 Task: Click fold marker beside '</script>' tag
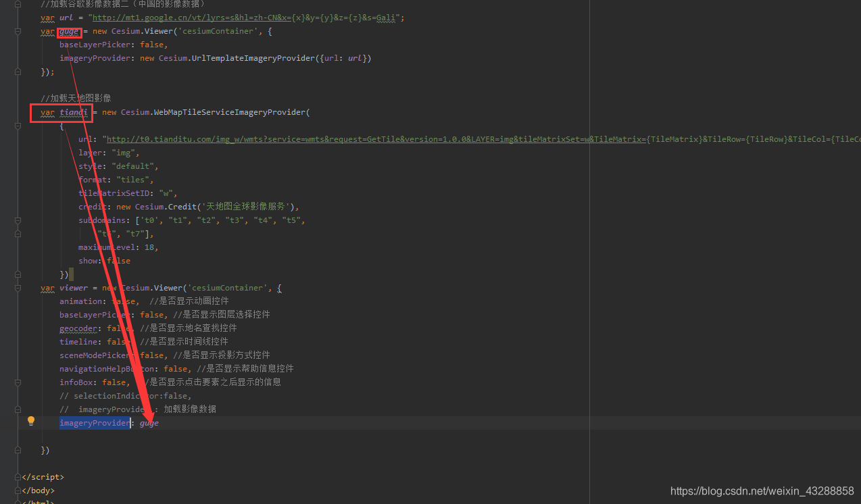point(18,477)
